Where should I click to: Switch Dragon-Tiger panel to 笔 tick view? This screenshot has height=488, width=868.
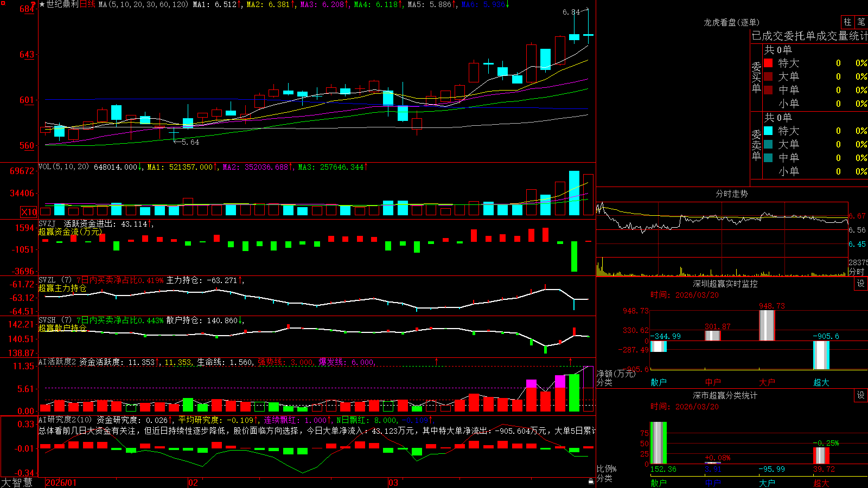tap(861, 22)
